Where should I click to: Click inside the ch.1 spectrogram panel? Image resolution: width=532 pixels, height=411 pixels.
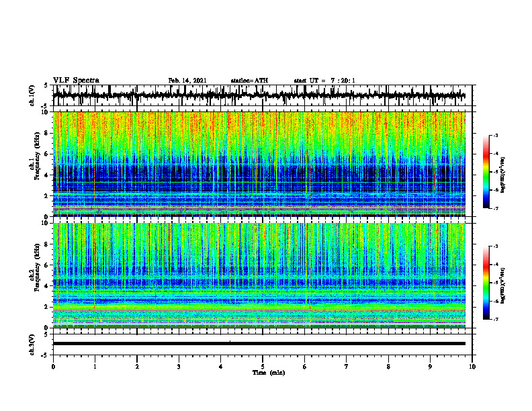259,164
